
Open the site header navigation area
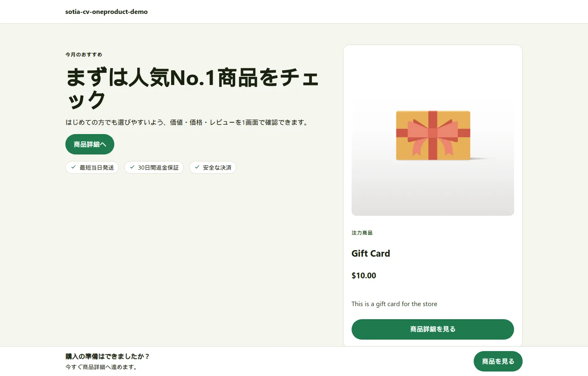[x=294, y=11]
